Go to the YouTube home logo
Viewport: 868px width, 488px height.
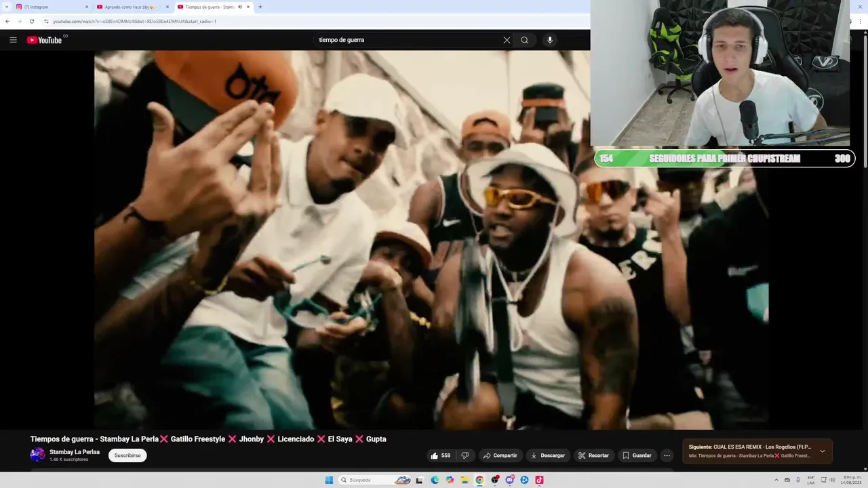click(44, 40)
